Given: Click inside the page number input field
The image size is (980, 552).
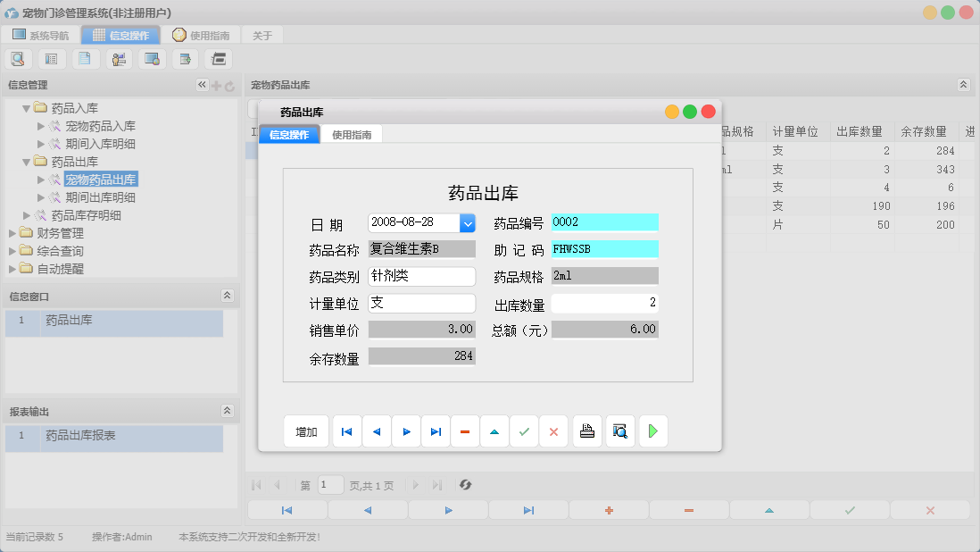Looking at the screenshot, I should (330, 485).
